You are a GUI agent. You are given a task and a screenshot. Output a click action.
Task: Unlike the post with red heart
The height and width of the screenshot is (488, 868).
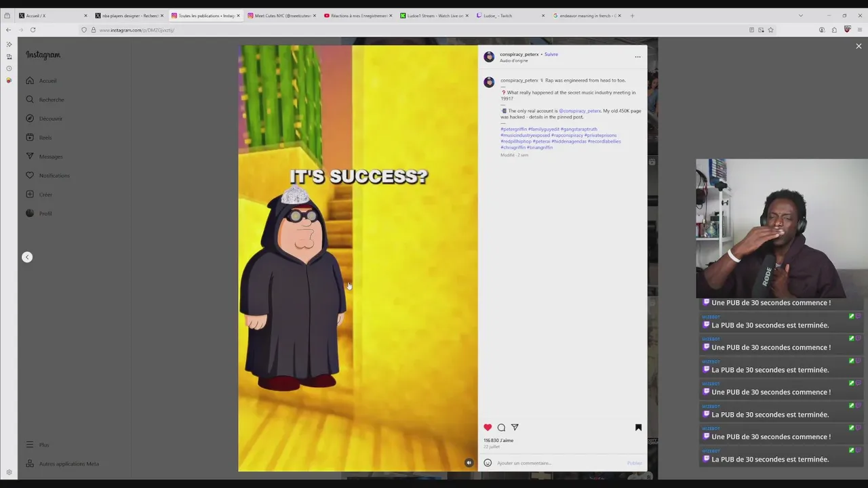click(x=488, y=428)
